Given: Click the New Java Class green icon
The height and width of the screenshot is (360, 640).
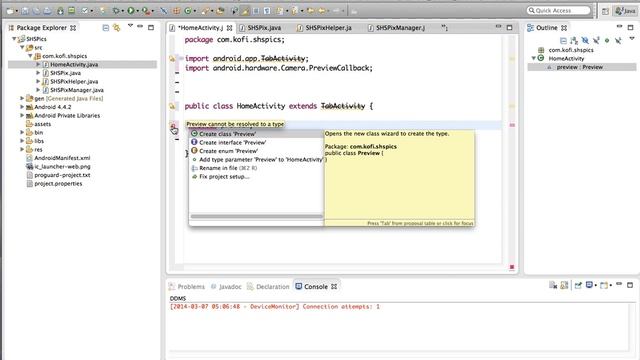Looking at the screenshot, I should coord(188,11).
